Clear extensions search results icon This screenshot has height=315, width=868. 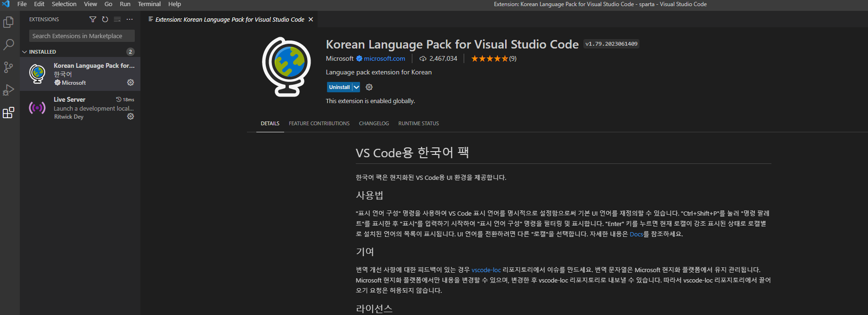(x=117, y=19)
